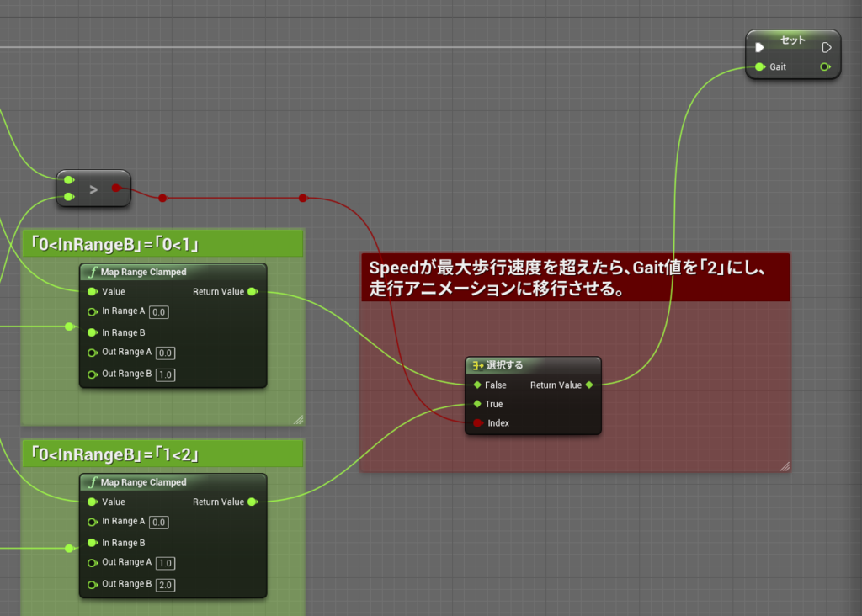The width and height of the screenshot is (862, 616).
Task: Click the Return Value pin of lower Map Range Clamped
Action: [253, 502]
